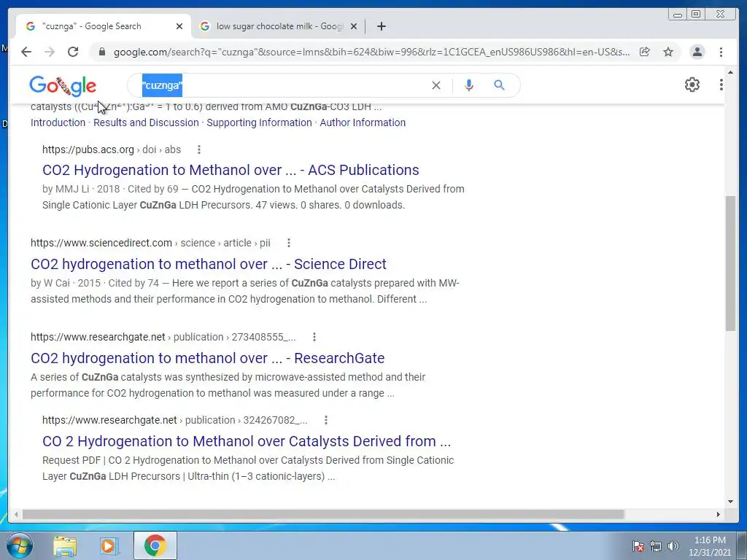This screenshot has width=747, height=560.
Task: Click the horizontal scrollbar thumb
Action: (323, 514)
